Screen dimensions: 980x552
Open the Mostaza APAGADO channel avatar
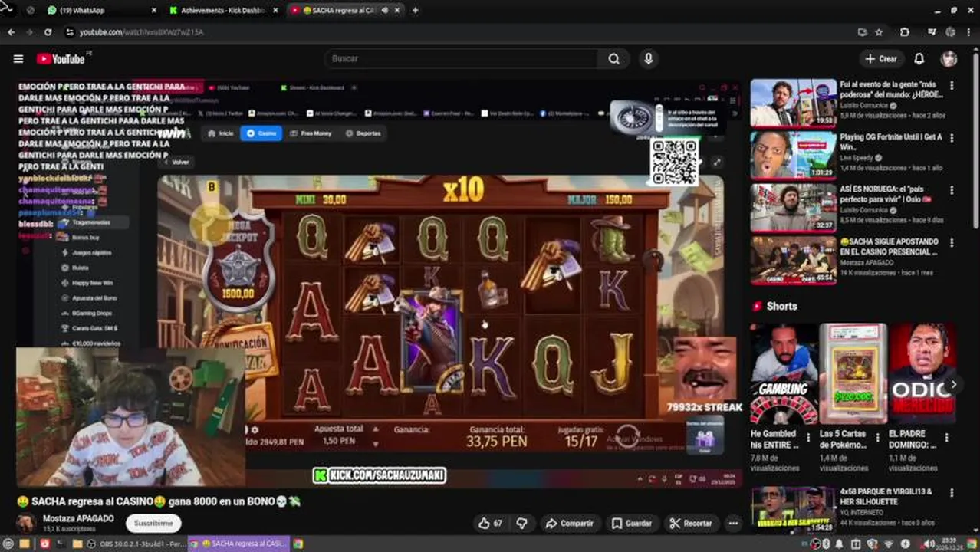tap(26, 524)
